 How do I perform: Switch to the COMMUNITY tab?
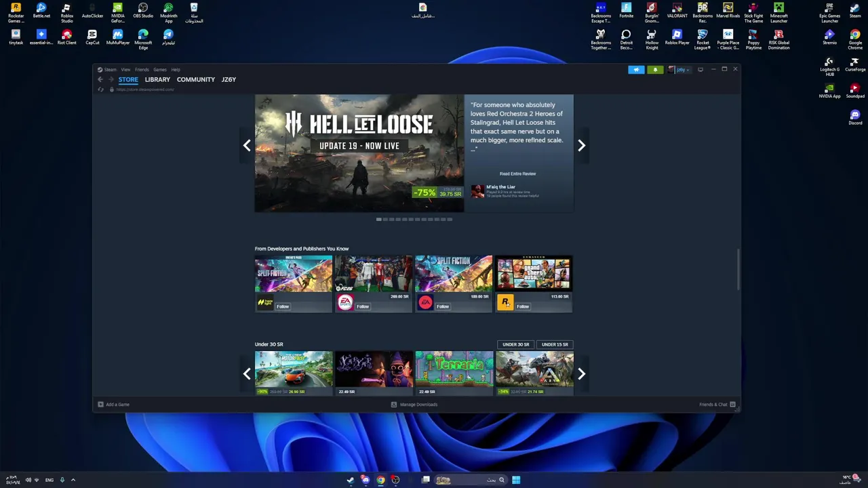tap(196, 79)
